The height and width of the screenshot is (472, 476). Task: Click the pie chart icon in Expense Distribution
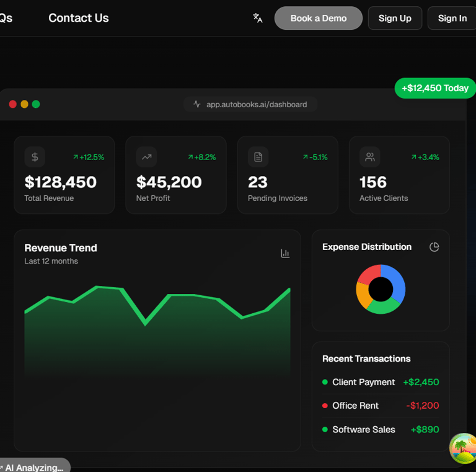[434, 247]
